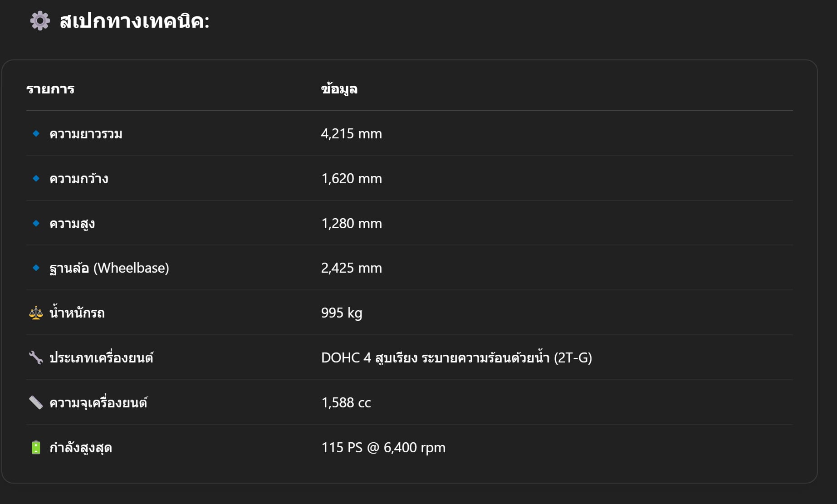
Task: Click the 995 kg weight value
Action: [x=342, y=313]
